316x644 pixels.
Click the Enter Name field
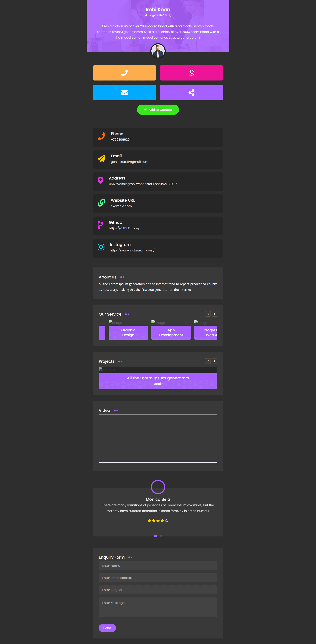tap(158, 566)
